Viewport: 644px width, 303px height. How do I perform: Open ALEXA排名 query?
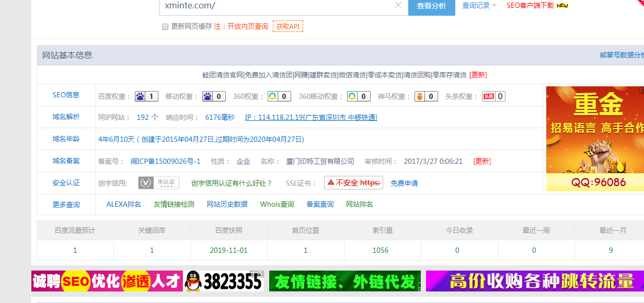tap(124, 204)
